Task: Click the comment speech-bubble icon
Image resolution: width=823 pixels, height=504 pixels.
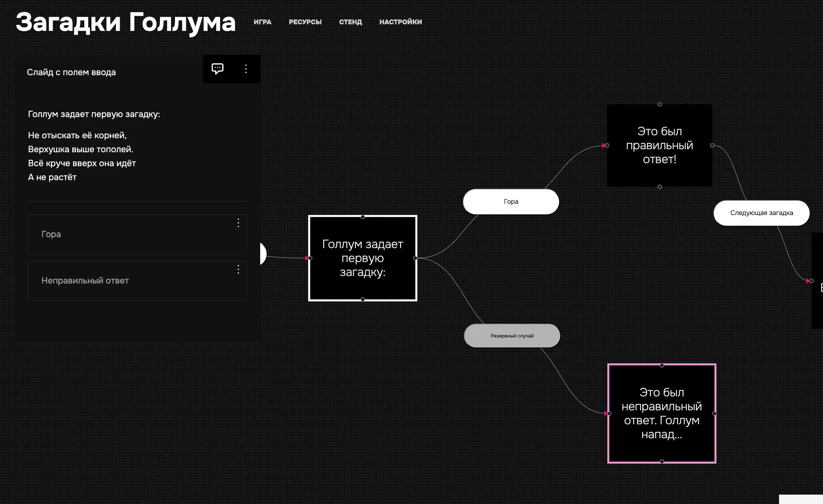Action: tap(217, 69)
